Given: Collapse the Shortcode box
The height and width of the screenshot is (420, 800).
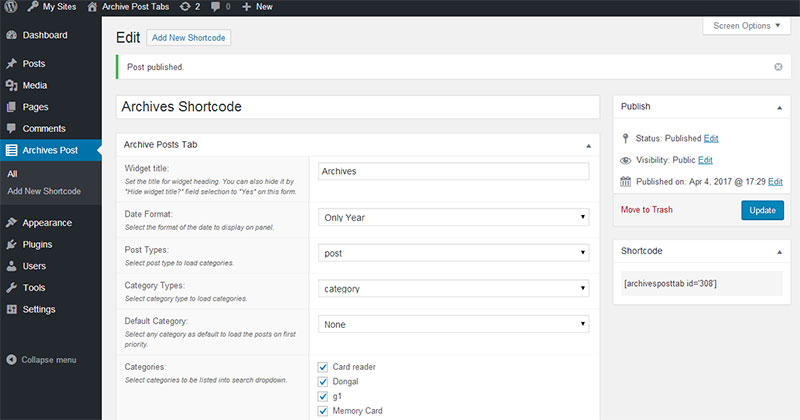Looking at the screenshot, I should [x=779, y=252].
